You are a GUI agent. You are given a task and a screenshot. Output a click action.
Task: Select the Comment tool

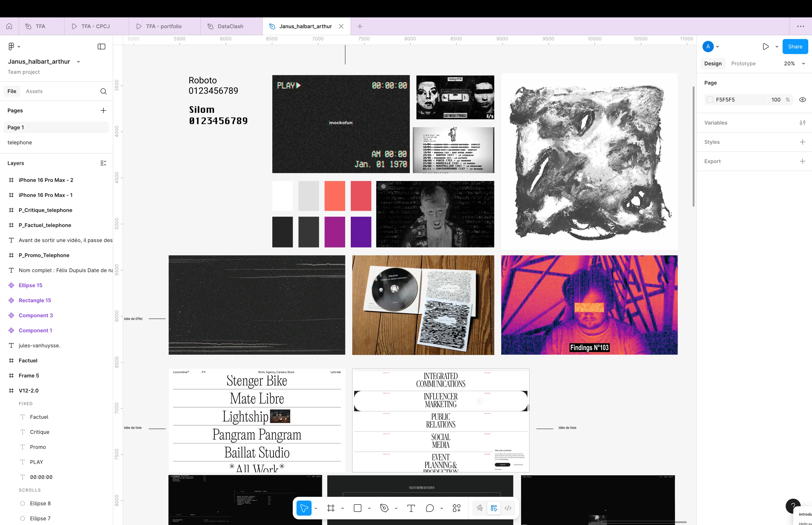[x=430, y=508]
